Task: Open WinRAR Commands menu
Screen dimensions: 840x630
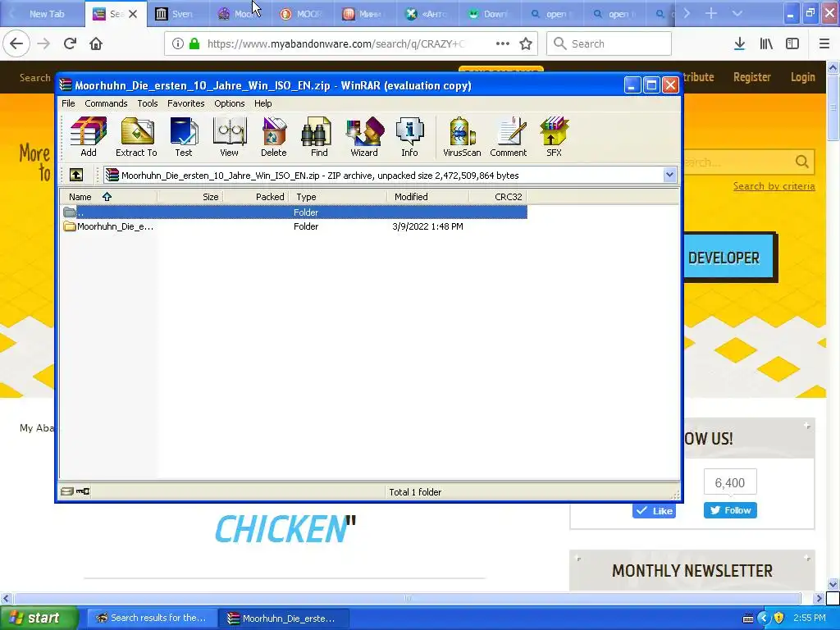Action: click(x=106, y=103)
